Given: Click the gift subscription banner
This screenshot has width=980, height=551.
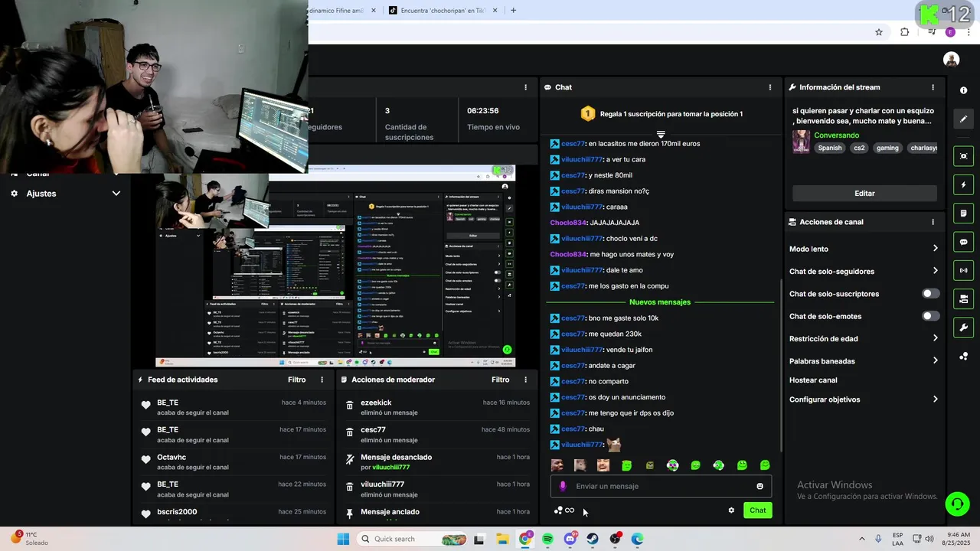Looking at the screenshot, I should coord(661,114).
